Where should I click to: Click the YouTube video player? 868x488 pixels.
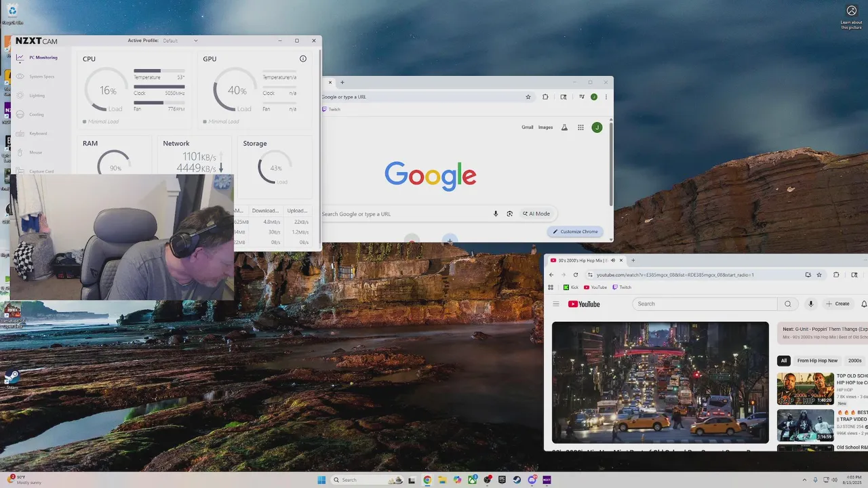tap(660, 382)
